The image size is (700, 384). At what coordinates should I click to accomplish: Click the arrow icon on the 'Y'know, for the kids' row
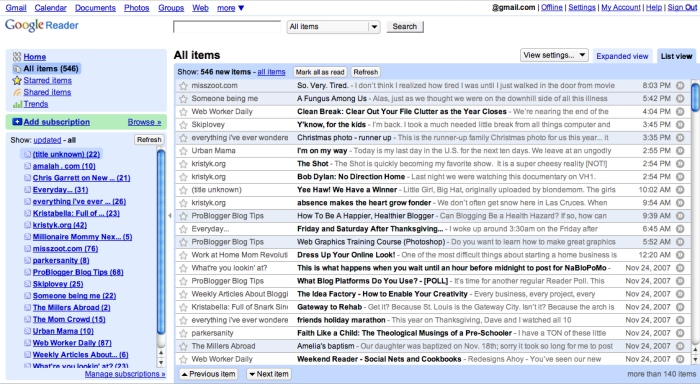tap(680, 125)
